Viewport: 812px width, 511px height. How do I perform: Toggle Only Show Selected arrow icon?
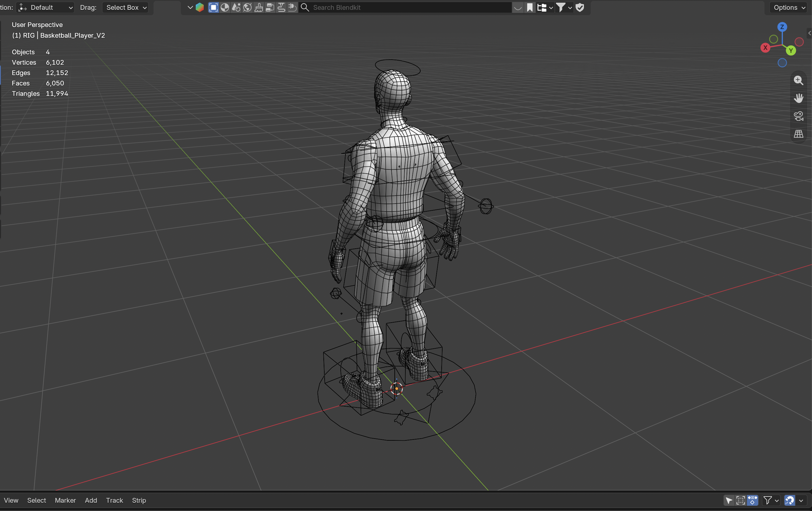(x=729, y=500)
